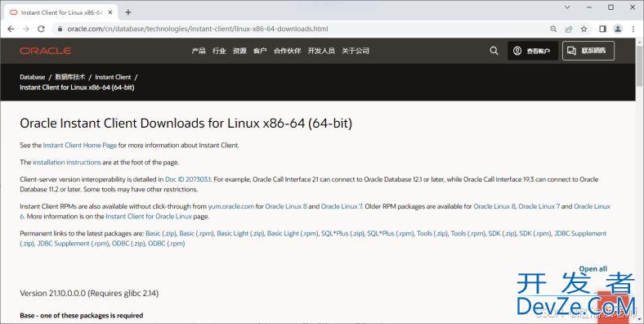The width and height of the screenshot is (644, 324).
Task: Go back to the previous page
Action: (x=11, y=29)
